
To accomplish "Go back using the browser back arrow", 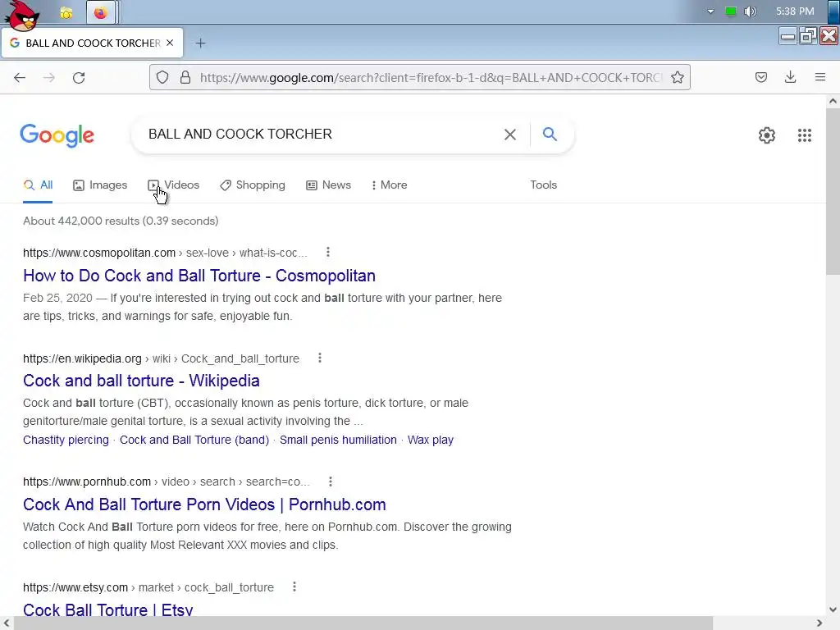I will click(x=20, y=78).
